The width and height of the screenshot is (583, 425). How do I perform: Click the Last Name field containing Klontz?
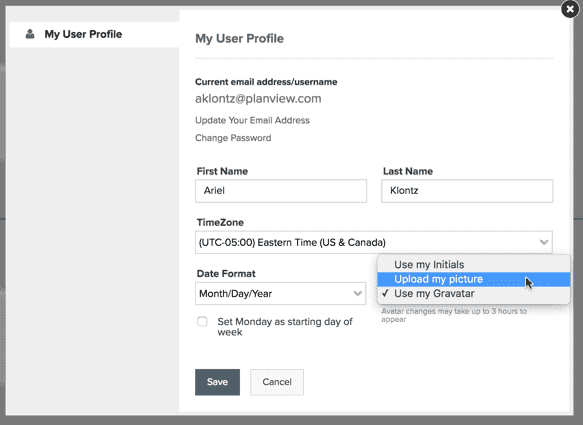click(x=467, y=191)
